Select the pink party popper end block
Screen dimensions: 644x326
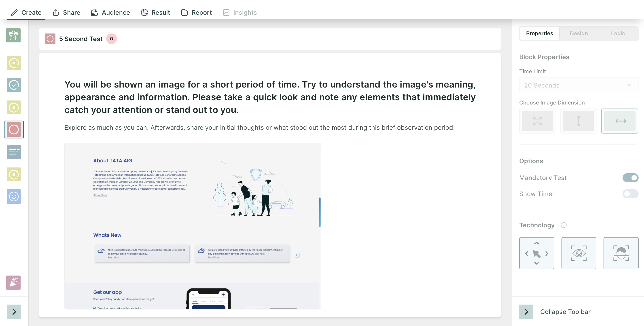13,282
